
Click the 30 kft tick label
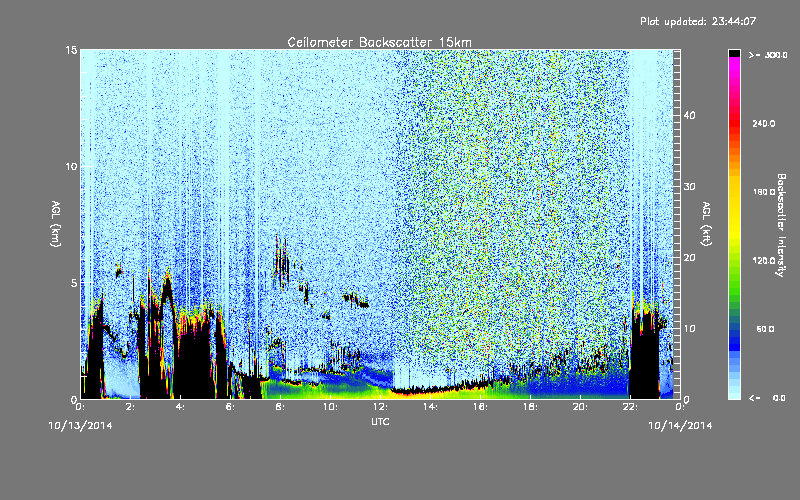pos(689,186)
